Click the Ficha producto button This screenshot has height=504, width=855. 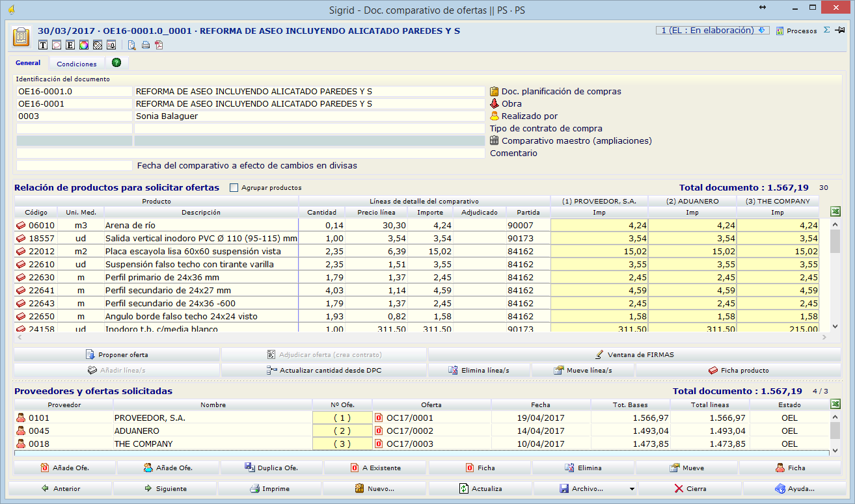pos(739,370)
